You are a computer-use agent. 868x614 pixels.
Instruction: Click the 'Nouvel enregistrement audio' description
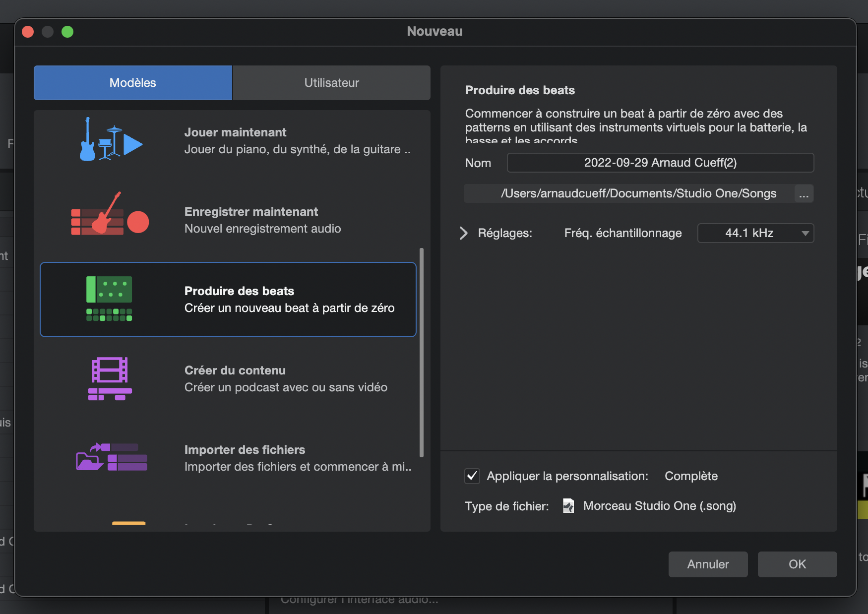click(262, 229)
